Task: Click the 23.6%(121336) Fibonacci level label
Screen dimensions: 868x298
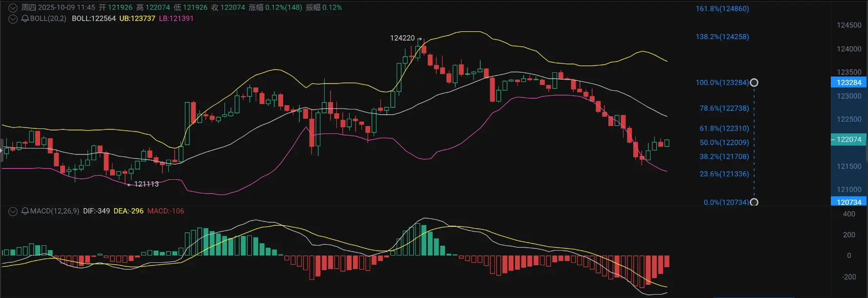Action: [x=724, y=174]
